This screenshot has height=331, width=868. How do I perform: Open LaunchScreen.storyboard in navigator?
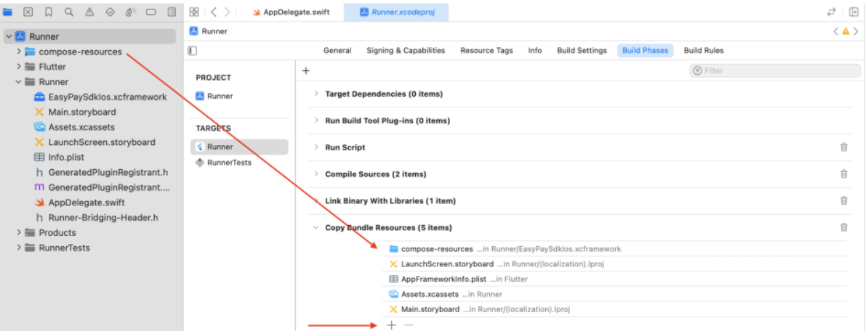tap(95, 142)
